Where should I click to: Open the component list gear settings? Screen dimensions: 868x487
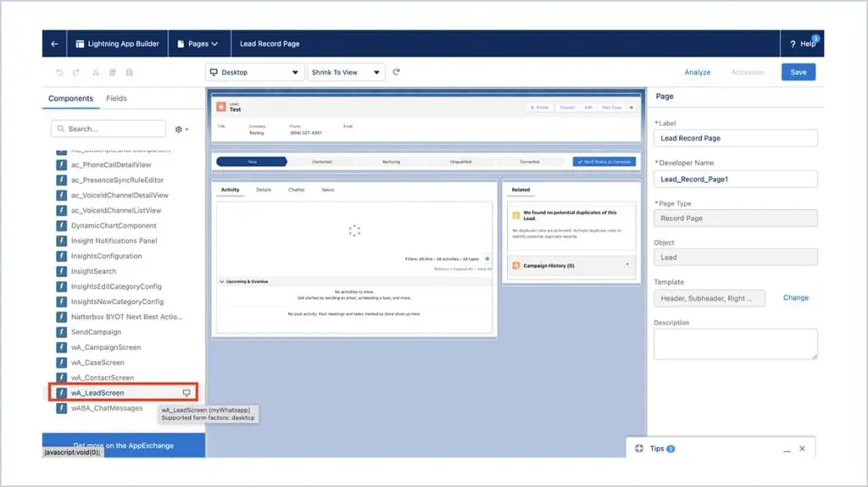pyautogui.click(x=181, y=129)
